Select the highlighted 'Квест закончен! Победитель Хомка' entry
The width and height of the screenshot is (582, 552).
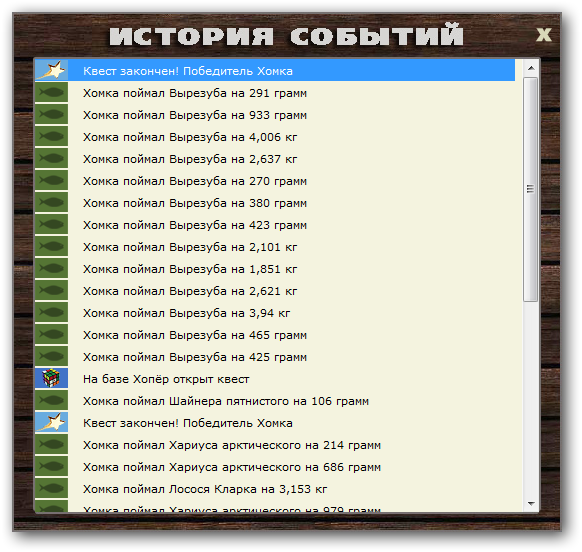tap(275, 70)
